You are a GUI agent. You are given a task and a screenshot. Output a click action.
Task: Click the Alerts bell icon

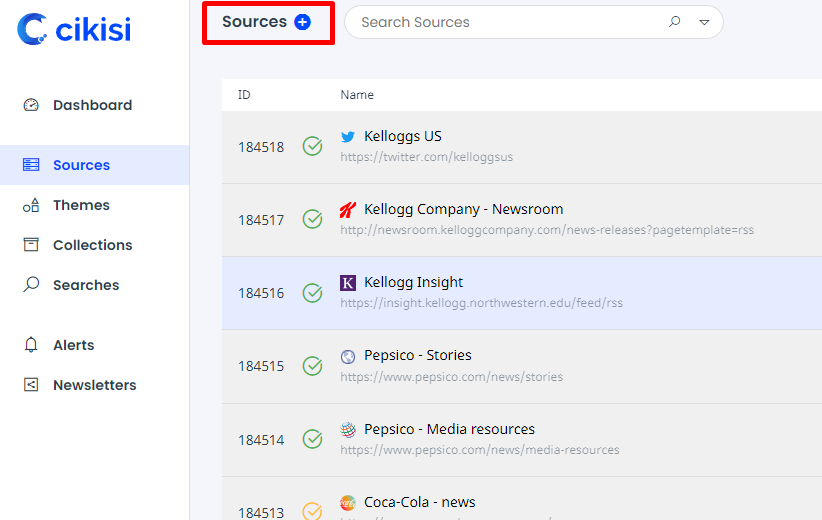click(x=31, y=345)
